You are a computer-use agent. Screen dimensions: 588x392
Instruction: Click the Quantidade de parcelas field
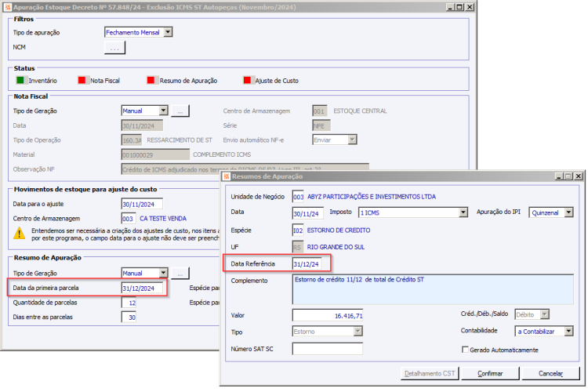click(x=129, y=303)
